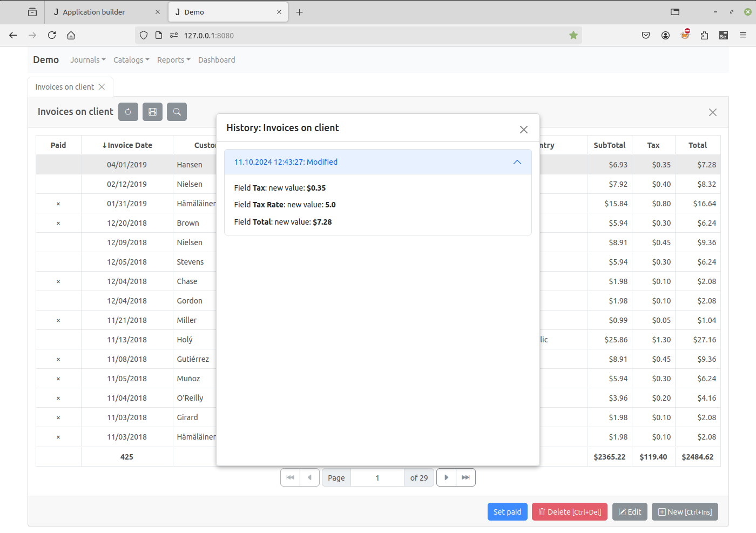Screen dimensions: 756x533
Task: Toggle Paid checkbox on the Chase invoice row
Action: click(58, 281)
